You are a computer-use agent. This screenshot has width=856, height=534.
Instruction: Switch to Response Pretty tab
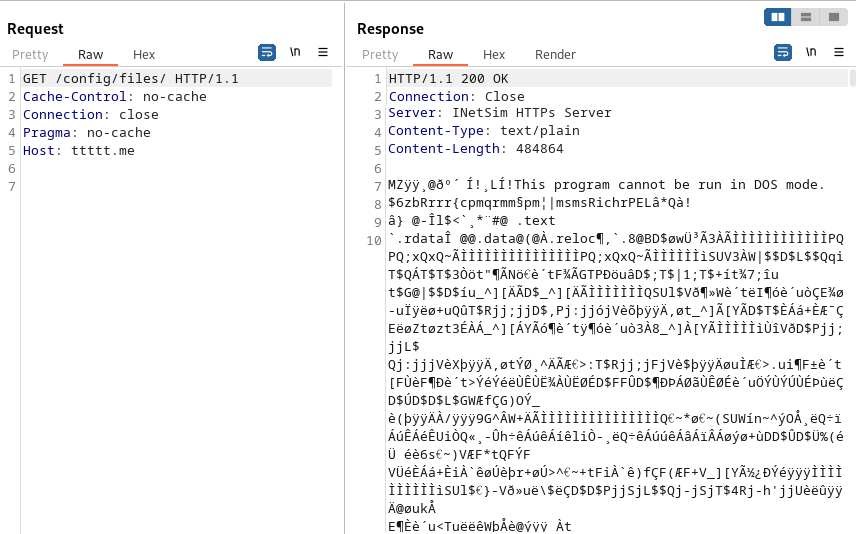380,55
